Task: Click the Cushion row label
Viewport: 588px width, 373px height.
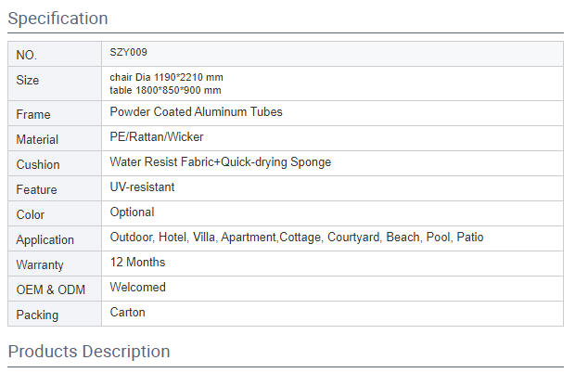Action: tap(38, 165)
